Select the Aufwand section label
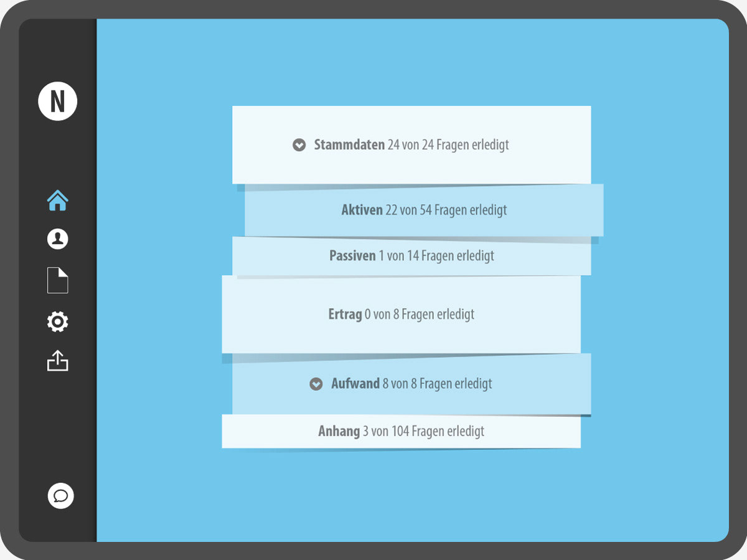This screenshot has height=560, width=747. click(x=355, y=384)
